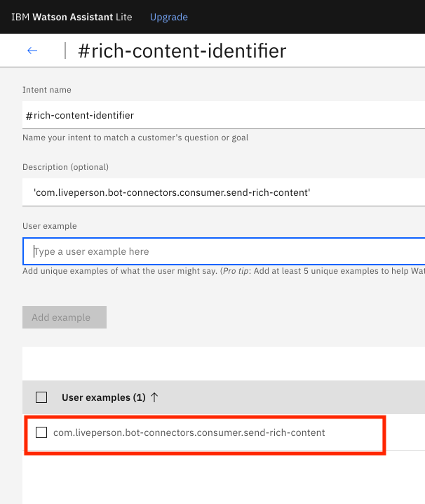Select the com.liveperson.bot-connectors.consumer.send-rich-content example text

pos(189,432)
